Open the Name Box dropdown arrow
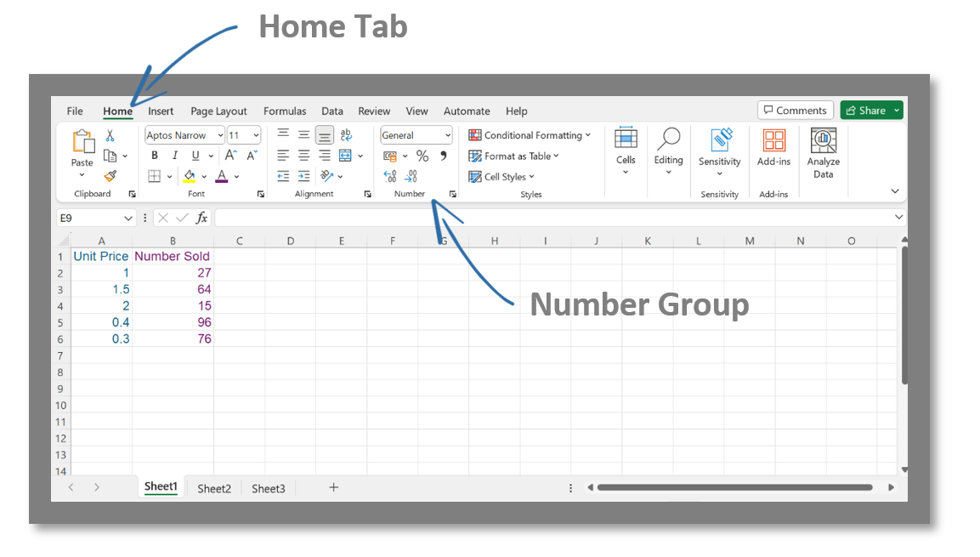Screen dimensions: 980x557 [127, 219]
